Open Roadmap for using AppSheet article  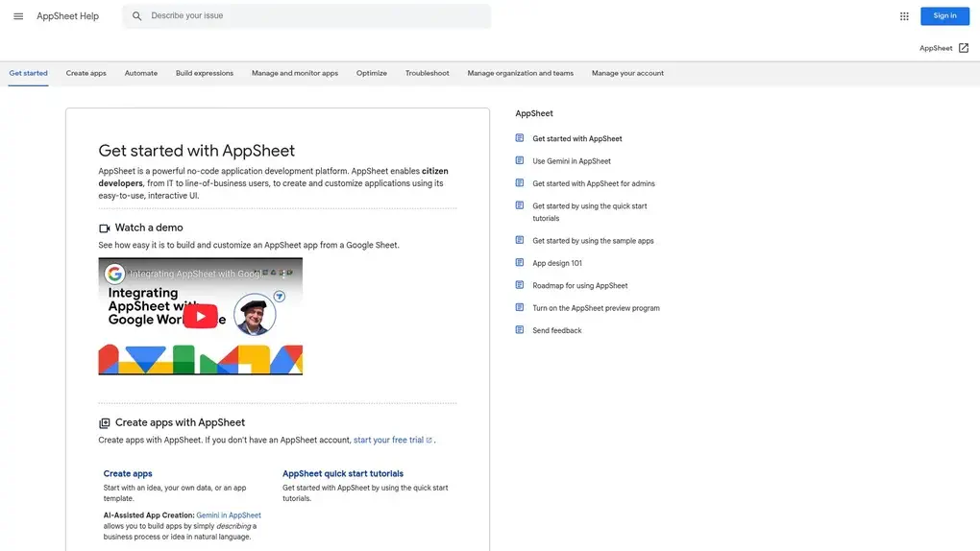(x=579, y=285)
